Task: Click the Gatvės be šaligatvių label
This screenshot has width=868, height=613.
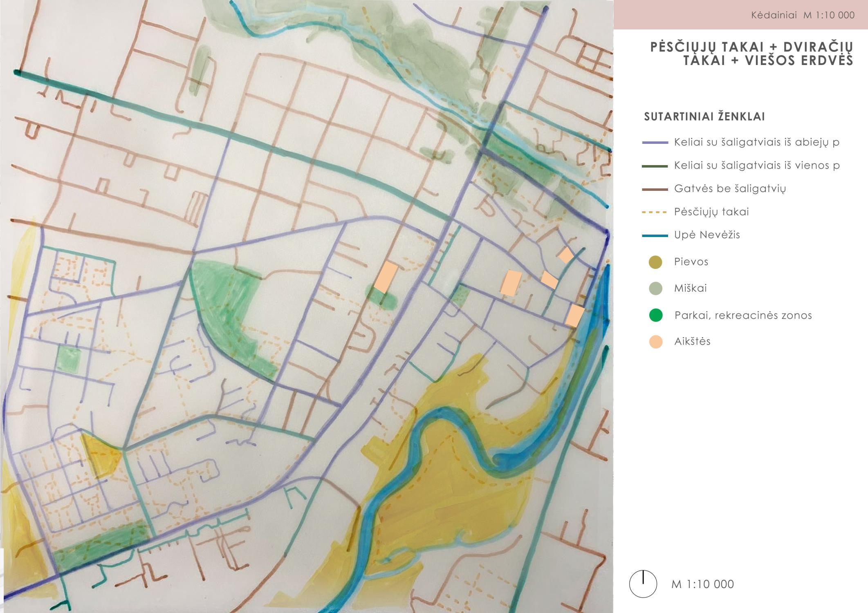Action: tap(730, 189)
